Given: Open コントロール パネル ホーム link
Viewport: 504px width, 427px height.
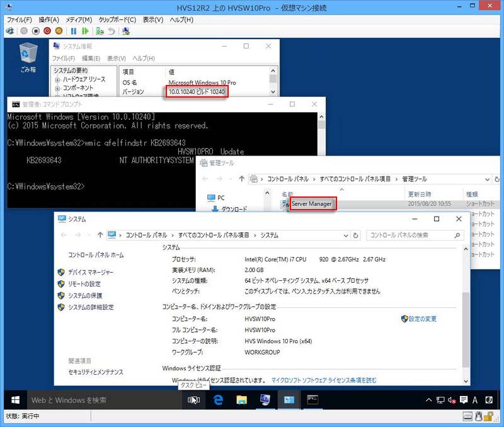Looking at the screenshot, I should 96,255.
